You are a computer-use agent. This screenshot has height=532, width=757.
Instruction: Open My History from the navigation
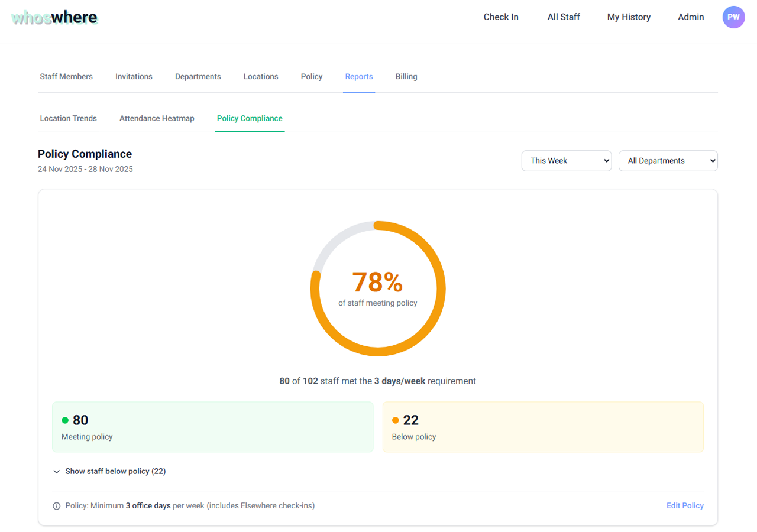629,17
